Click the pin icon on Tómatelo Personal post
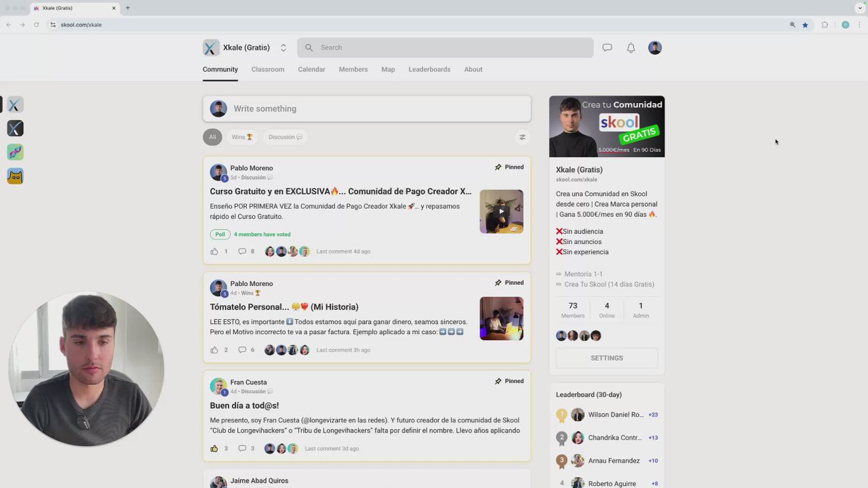The width and height of the screenshot is (868, 488). click(x=498, y=283)
